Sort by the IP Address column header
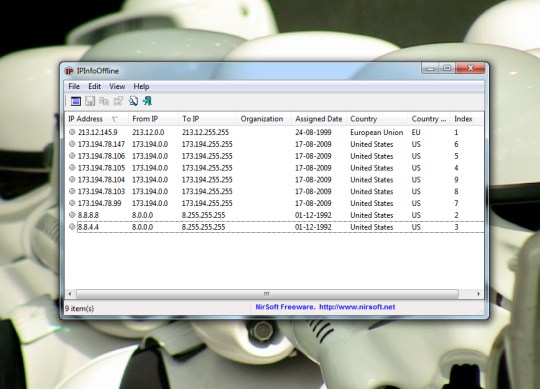 pos(96,119)
